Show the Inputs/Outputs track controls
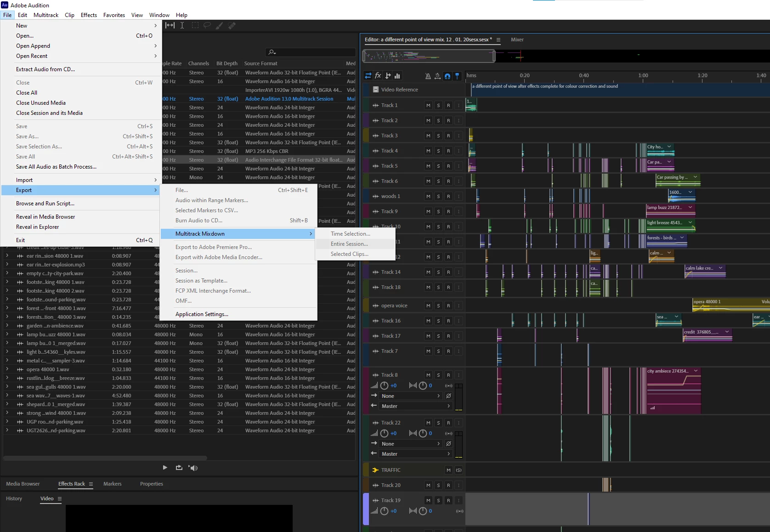 point(368,76)
